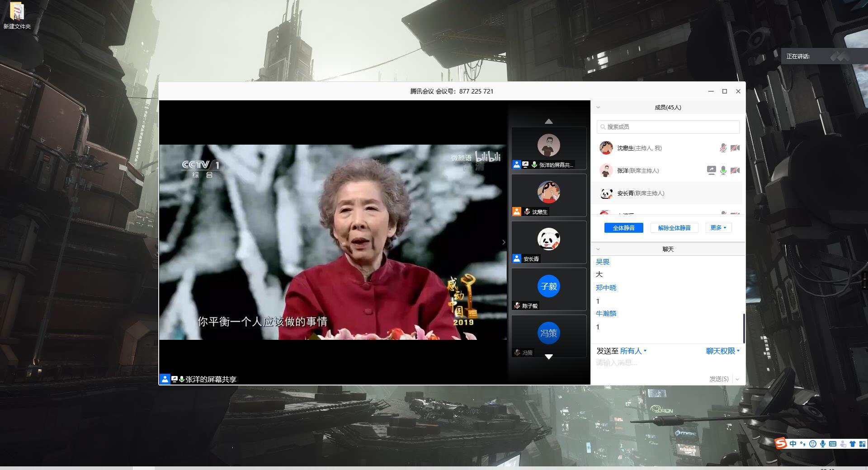The height and width of the screenshot is (470, 868).
Task: Open Sogou skin t-shirt icon
Action: [853, 444]
